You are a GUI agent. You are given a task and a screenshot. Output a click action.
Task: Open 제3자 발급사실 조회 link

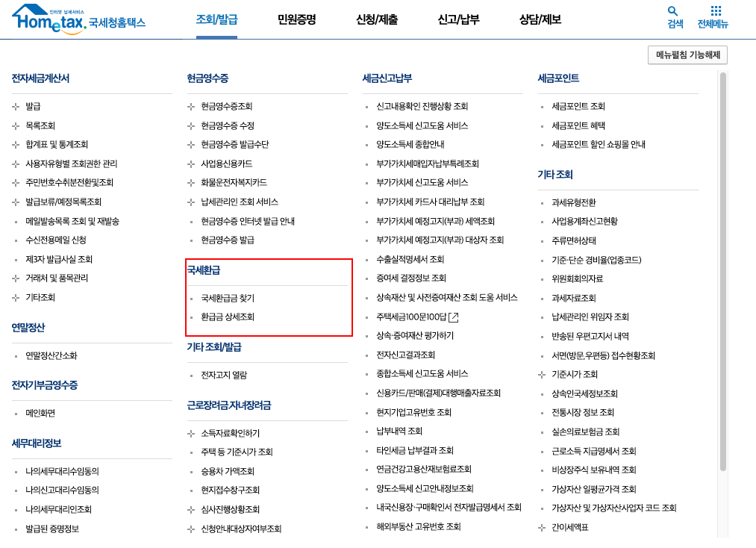[x=59, y=260]
